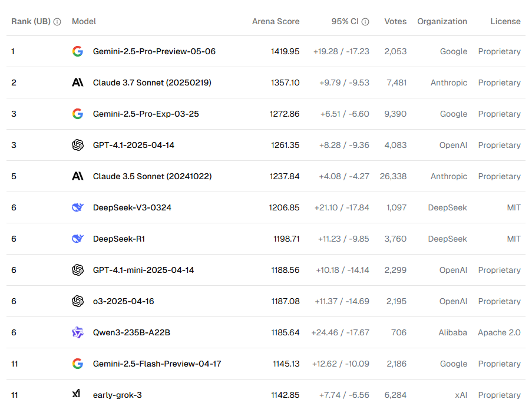This screenshot has width=532, height=409.
Task: Click the info icon next to Rank (UB)
Action: (57, 22)
